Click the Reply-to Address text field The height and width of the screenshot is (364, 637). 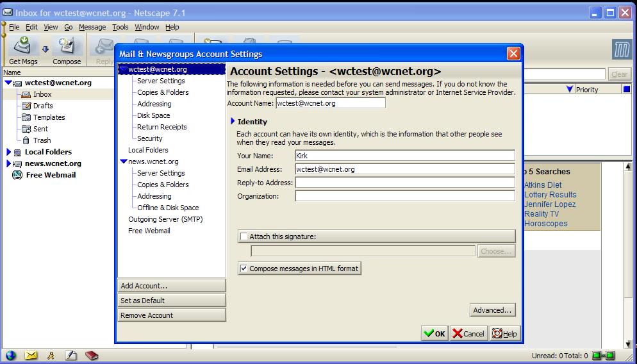pyautogui.click(x=404, y=183)
